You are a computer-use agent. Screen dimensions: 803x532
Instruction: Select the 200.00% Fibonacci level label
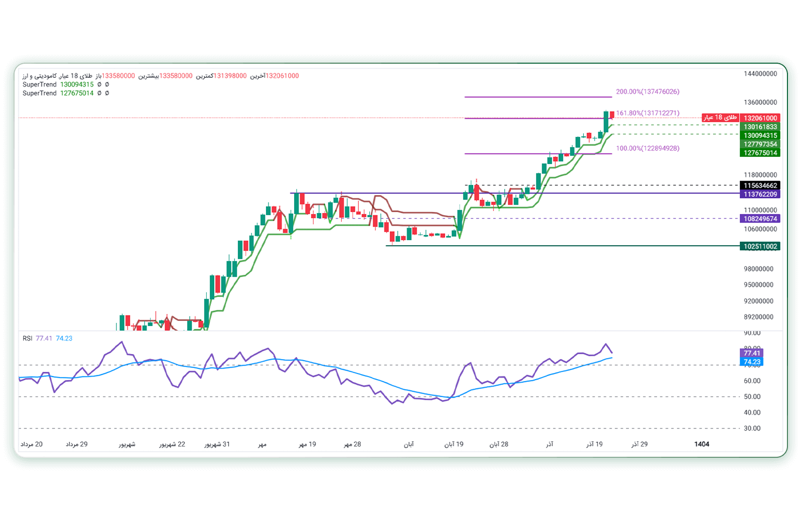[x=647, y=92]
